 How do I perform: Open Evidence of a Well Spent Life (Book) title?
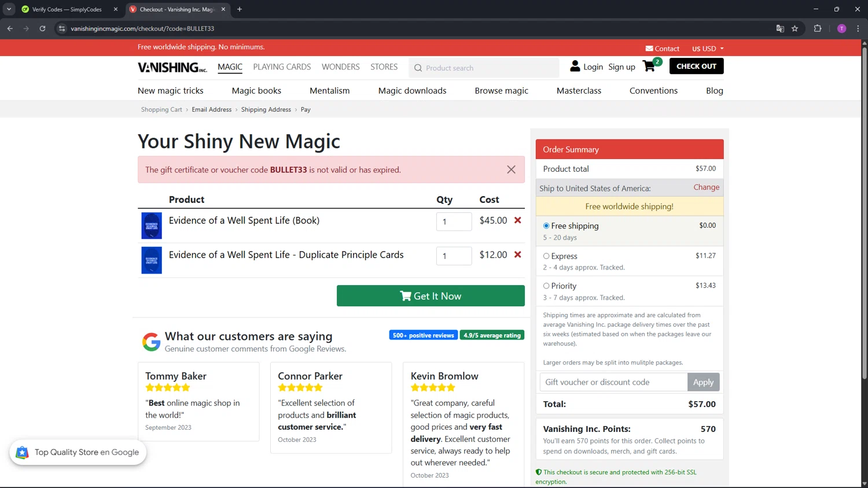(x=244, y=220)
